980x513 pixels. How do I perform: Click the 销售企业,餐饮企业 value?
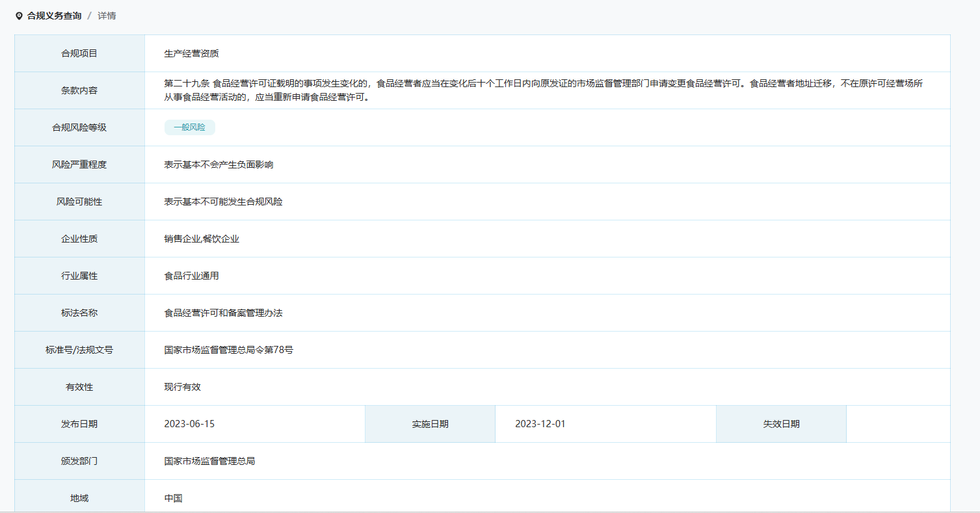202,239
